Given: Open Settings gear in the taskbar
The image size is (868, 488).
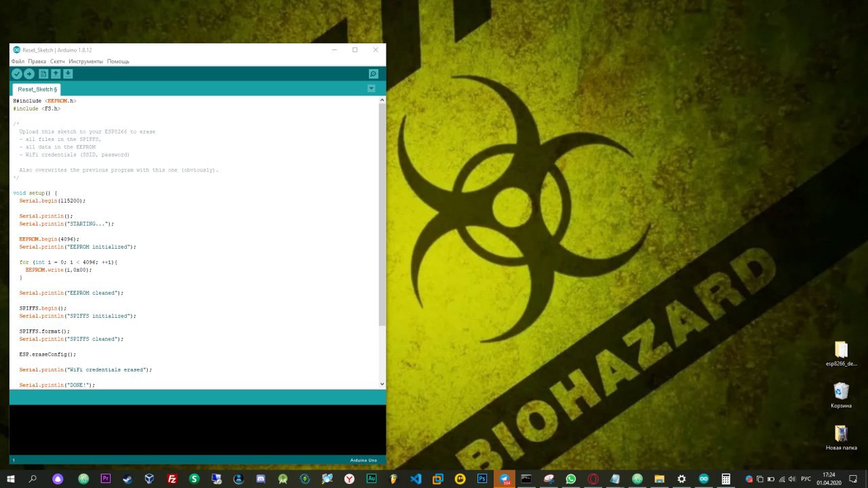Looking at the screenshot, I should 682,479.
